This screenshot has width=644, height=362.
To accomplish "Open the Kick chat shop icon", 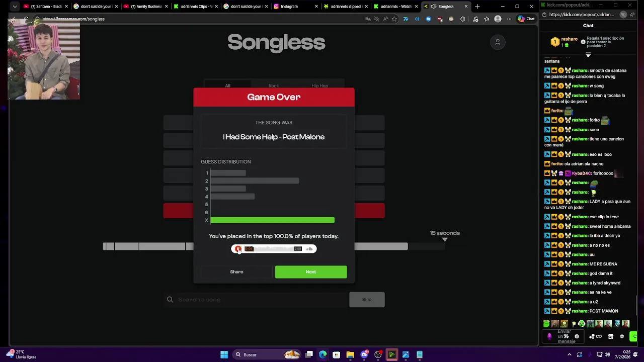I will coord(610,336).
